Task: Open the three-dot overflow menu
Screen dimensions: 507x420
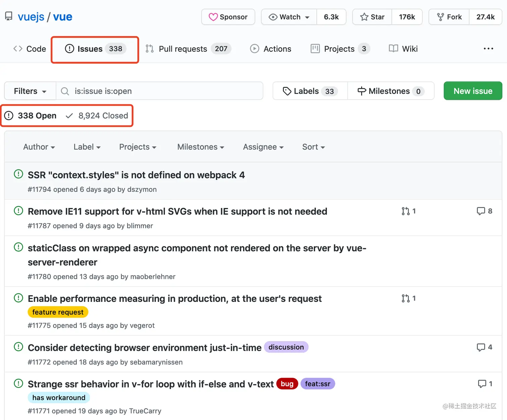Action: [x=488, y=49]
